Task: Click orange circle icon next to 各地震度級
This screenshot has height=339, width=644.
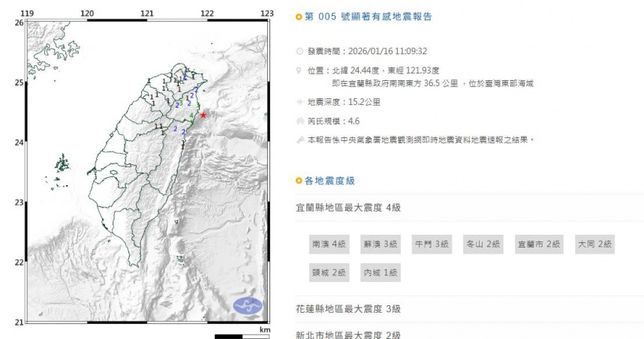Action: (299, 181)
